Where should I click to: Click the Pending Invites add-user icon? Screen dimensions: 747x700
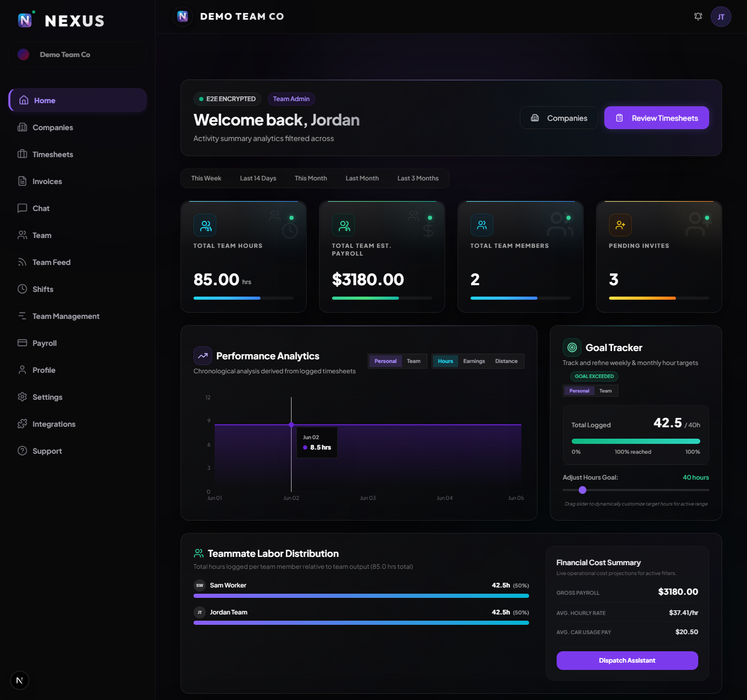tap(620, 225)
